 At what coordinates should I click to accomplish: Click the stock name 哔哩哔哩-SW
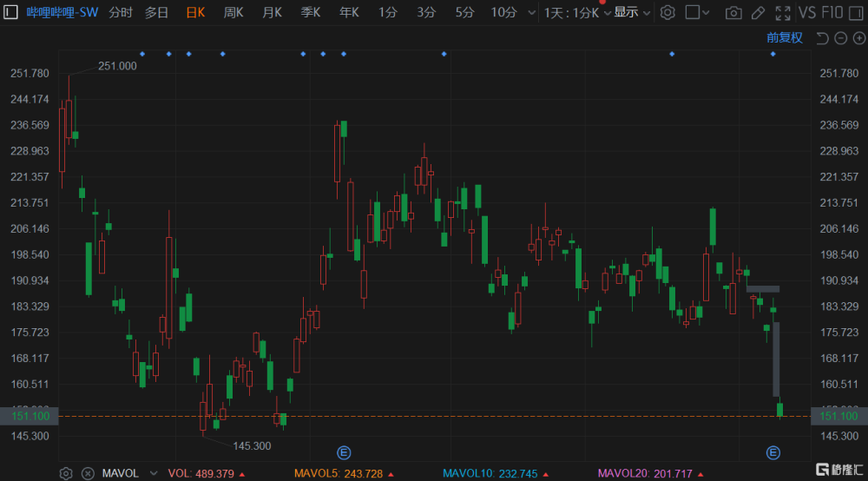point(62,12)
